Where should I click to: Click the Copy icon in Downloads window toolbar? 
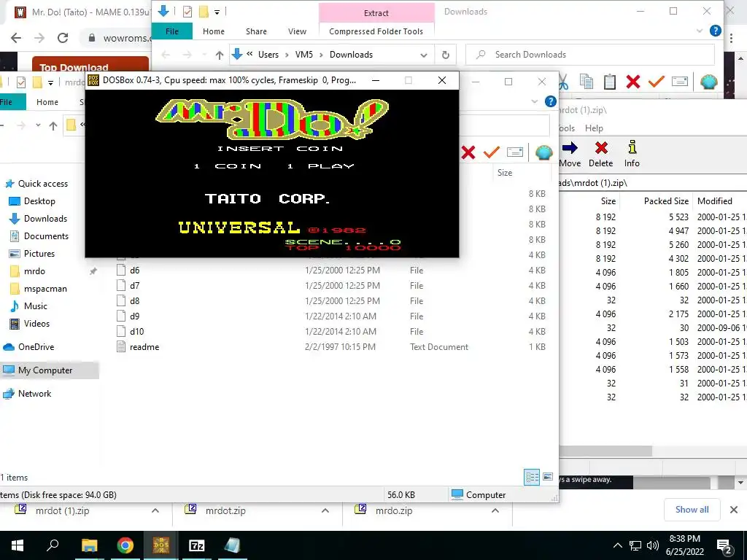click(586, 82)
